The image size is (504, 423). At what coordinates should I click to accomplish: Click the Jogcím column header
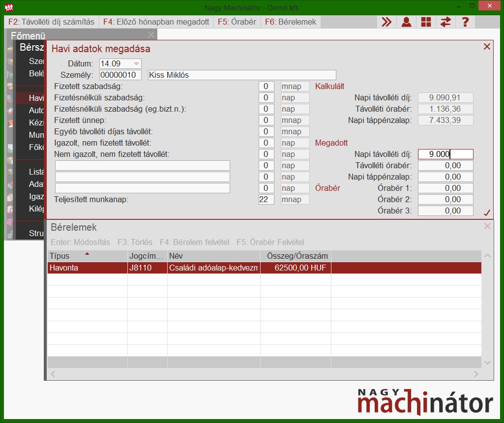[x=147, y=256]
